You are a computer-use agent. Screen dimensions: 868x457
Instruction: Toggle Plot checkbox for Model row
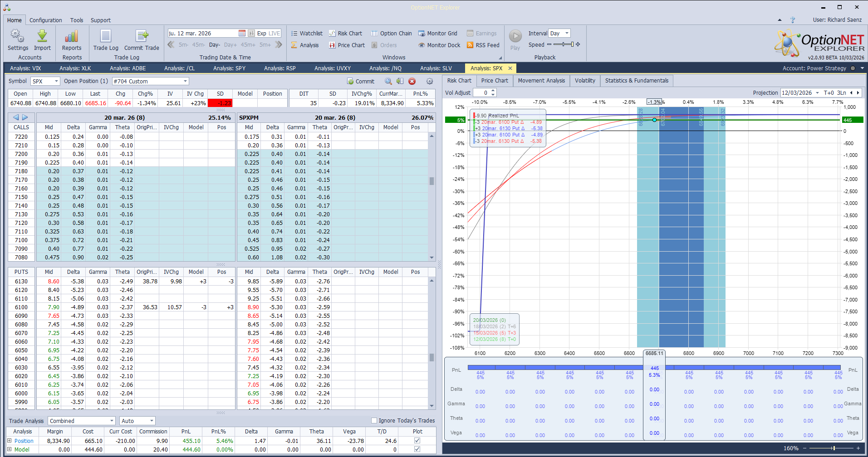(x=417, y=450)
